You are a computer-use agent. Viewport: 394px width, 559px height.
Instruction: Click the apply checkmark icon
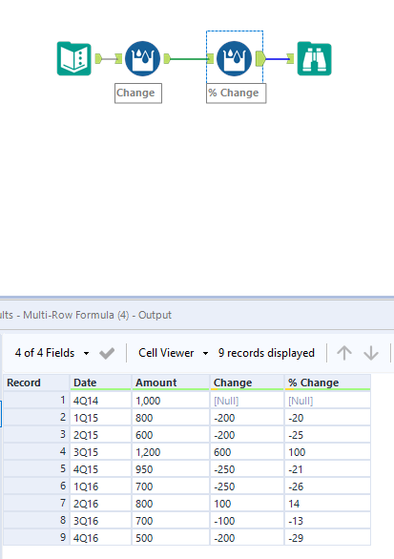coord(107,353)
